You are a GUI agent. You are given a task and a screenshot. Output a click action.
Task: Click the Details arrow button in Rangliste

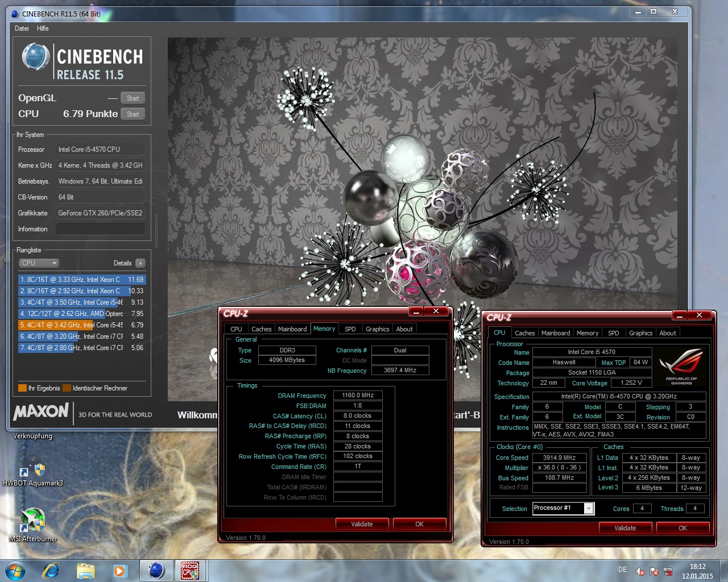[140, 263]
